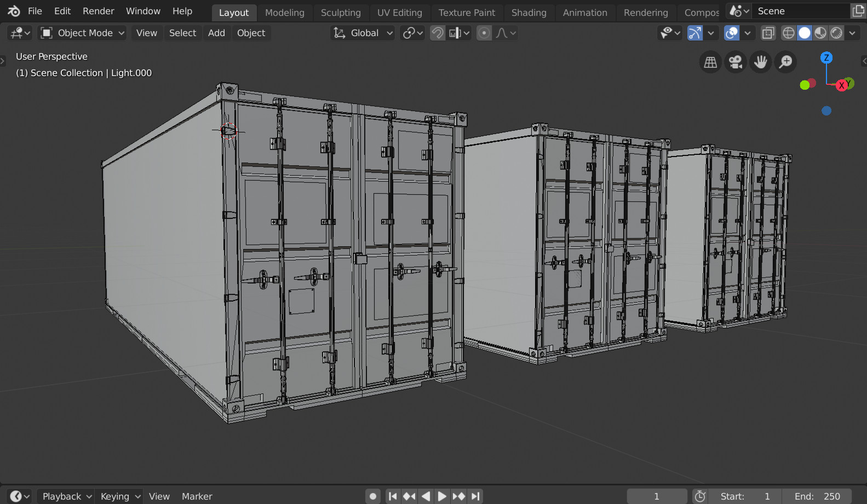The image size is (867, 504).
Task: Select the Layout workspace tab
Action: pyautogui.click(x=234, y=13)
